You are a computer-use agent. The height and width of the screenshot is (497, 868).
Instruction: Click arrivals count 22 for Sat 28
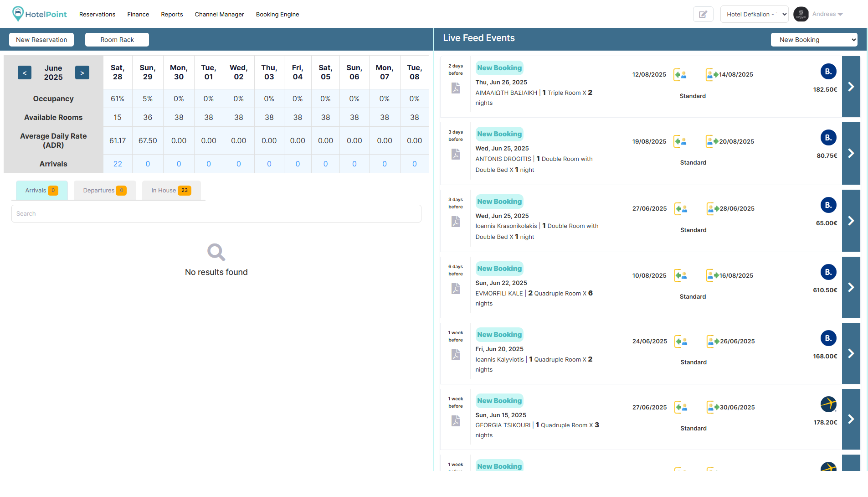point(118,164)
